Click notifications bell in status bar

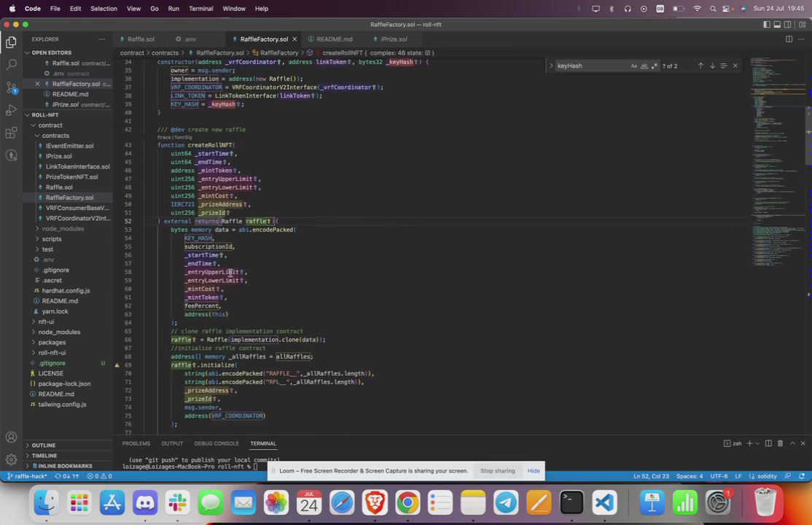802,476
